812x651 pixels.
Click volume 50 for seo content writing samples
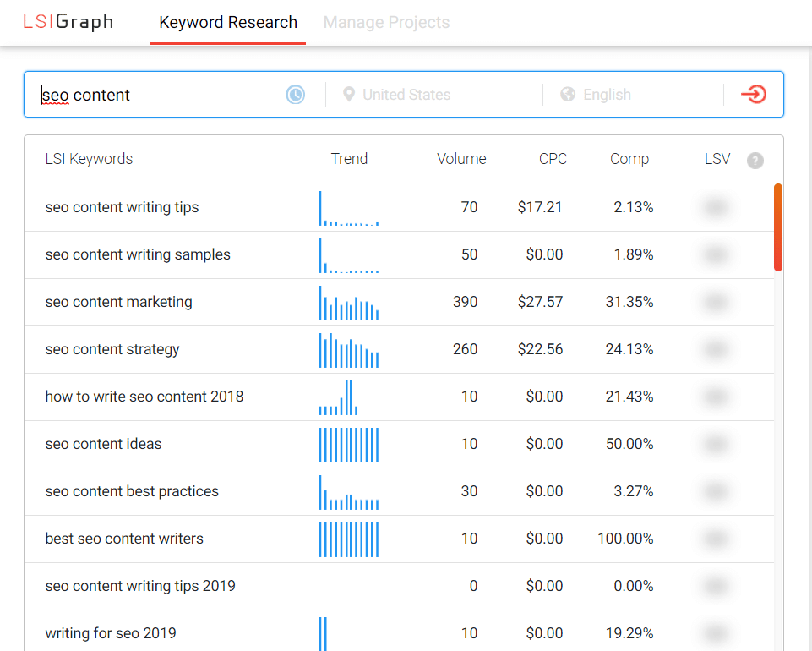469,254
